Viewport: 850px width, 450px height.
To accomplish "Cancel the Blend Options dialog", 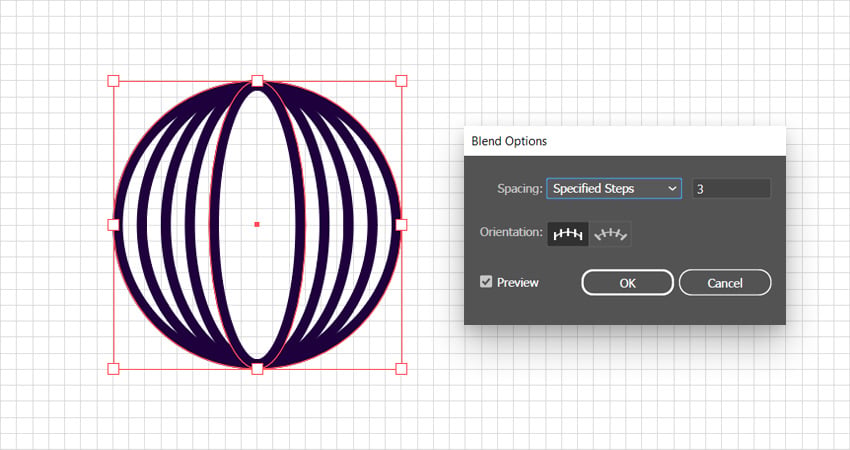I will (x=725, y=282).
